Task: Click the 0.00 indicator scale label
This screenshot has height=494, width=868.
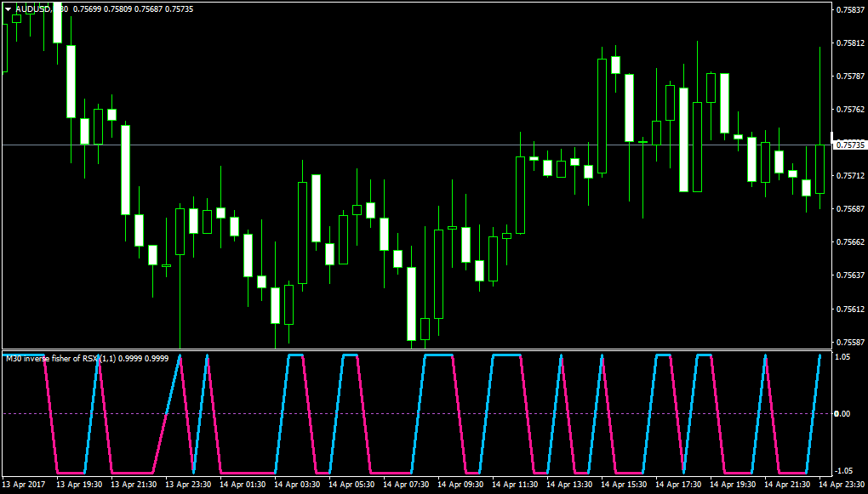Action: (842, 414)
